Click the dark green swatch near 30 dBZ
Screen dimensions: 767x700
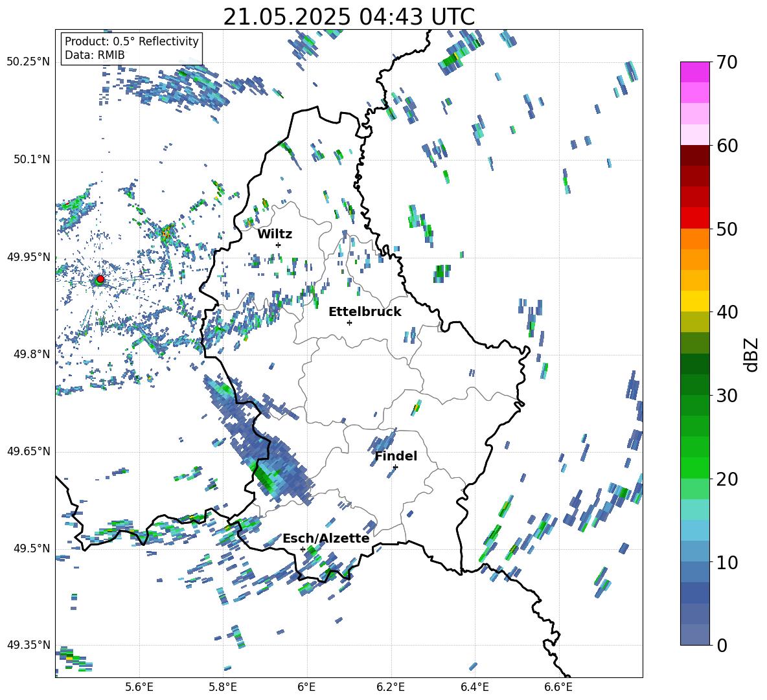[694, 384]
